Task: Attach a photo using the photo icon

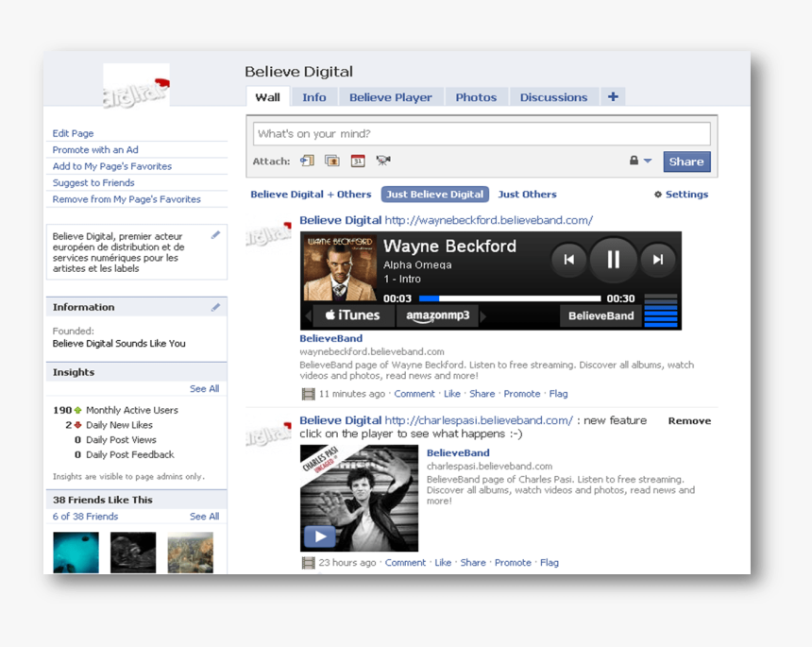Action: coord(332,162)
